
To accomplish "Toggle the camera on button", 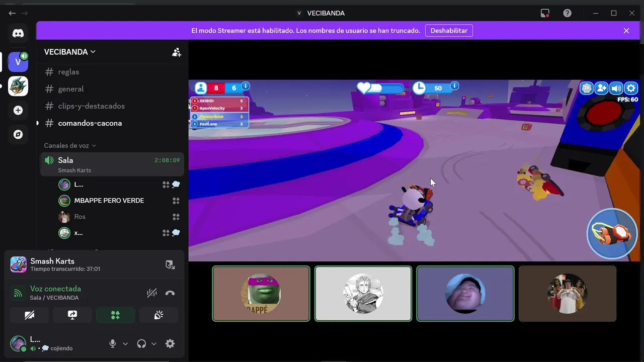I will pos(30,315).
